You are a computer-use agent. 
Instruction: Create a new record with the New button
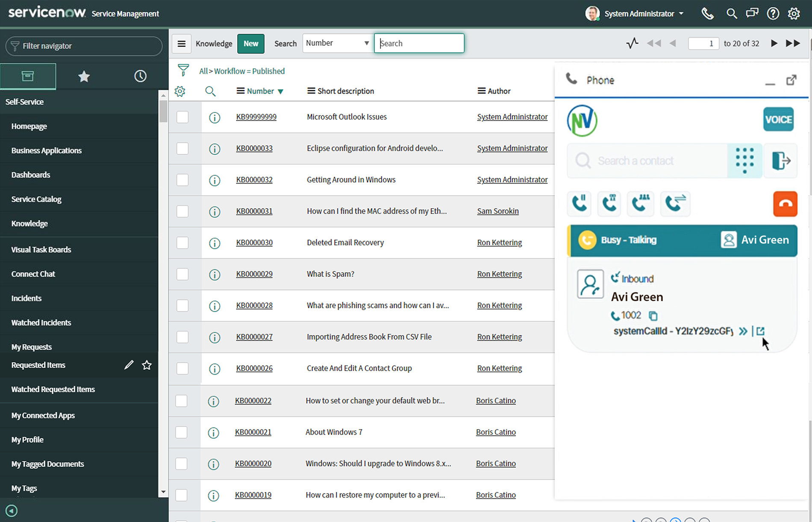click(x=251, y=43)
